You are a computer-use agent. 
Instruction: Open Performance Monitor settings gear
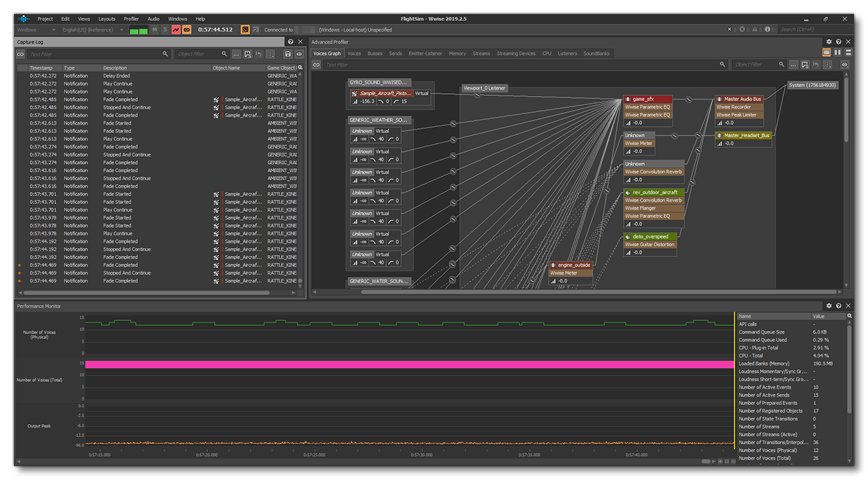click(829, 306)
